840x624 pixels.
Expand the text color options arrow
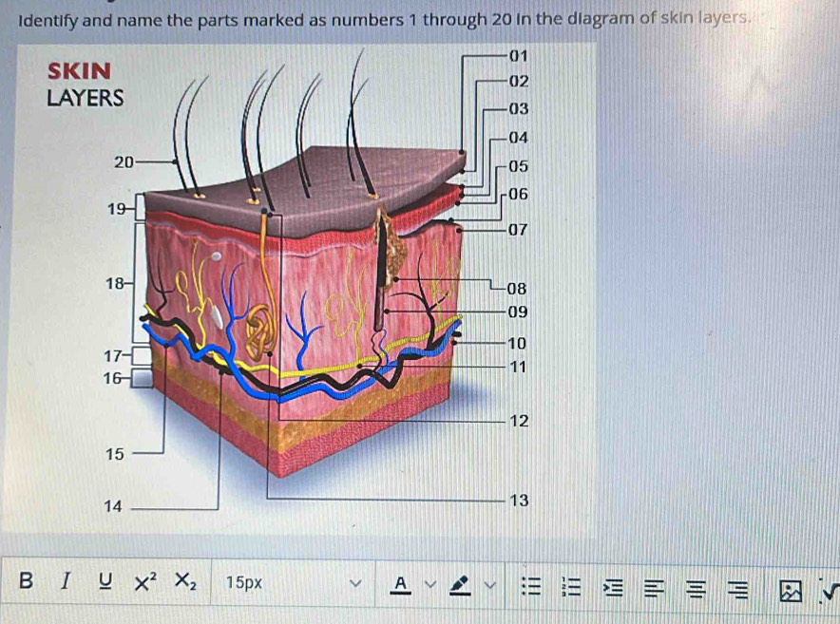click(430, 584)
